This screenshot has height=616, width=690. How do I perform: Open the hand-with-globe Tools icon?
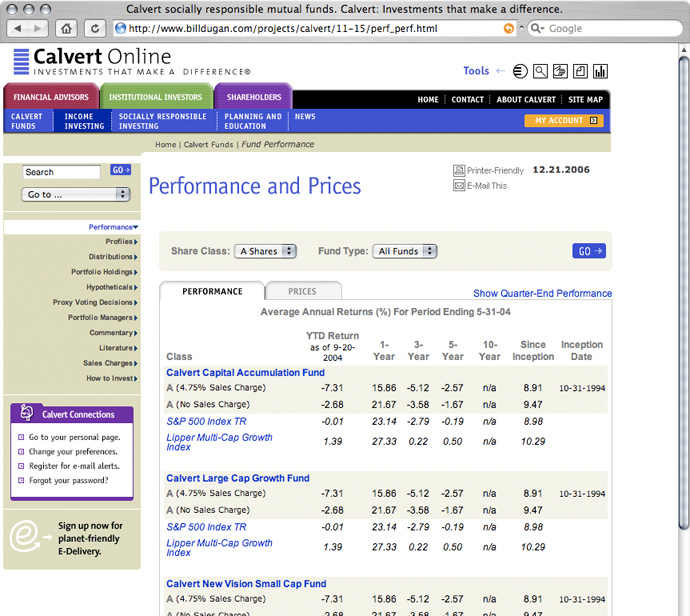tap(560, 71)
